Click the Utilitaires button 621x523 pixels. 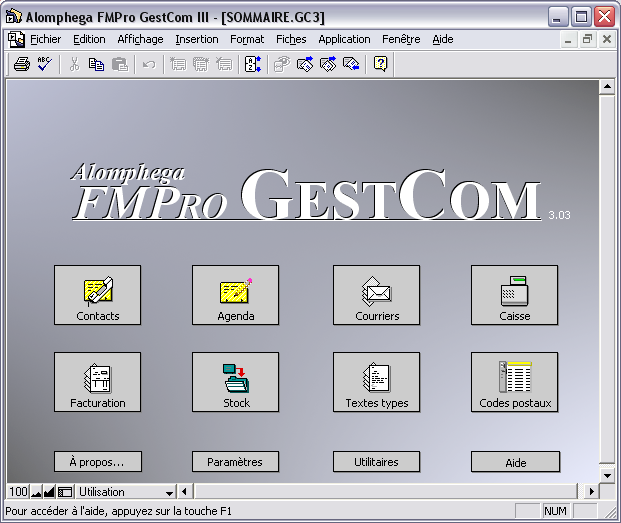(x=376, y=462)
